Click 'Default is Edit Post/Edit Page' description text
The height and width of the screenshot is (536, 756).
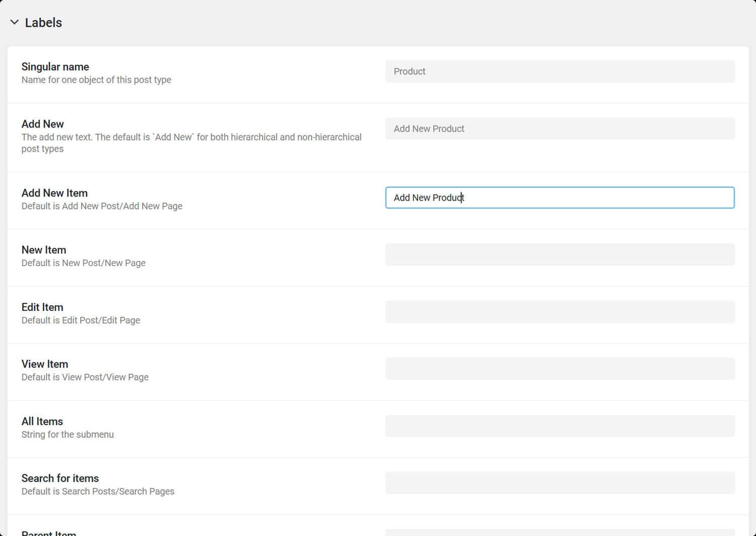[x=81, y=320]
